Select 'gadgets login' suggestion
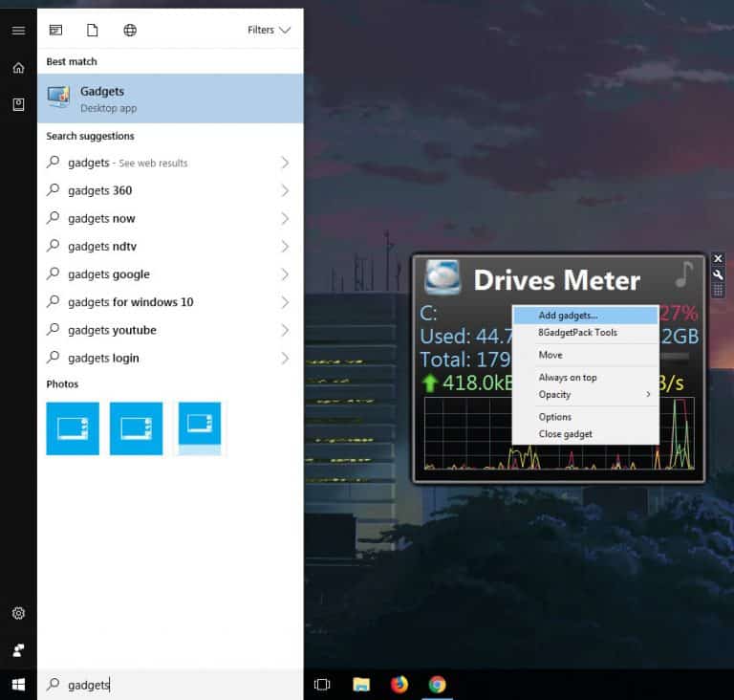The height and width of the screenshot is (700, 734). pos(170,358)
